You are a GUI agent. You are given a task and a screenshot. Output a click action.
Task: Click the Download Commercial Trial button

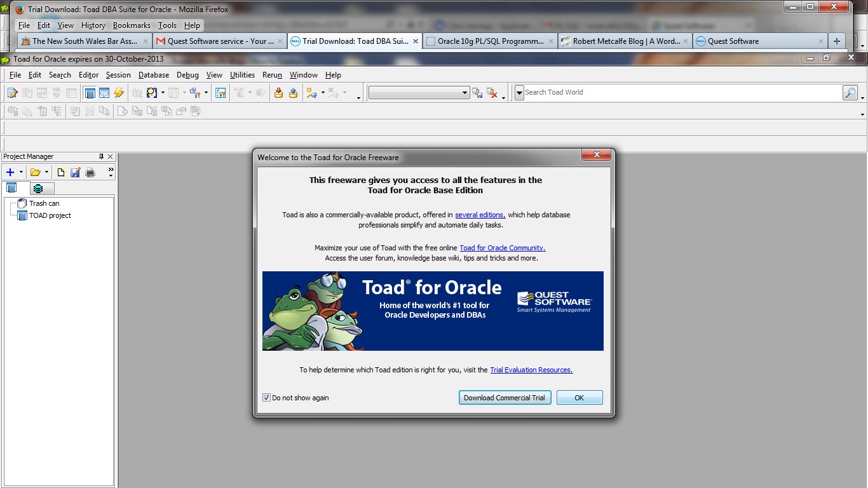click(x=505, y=398)
